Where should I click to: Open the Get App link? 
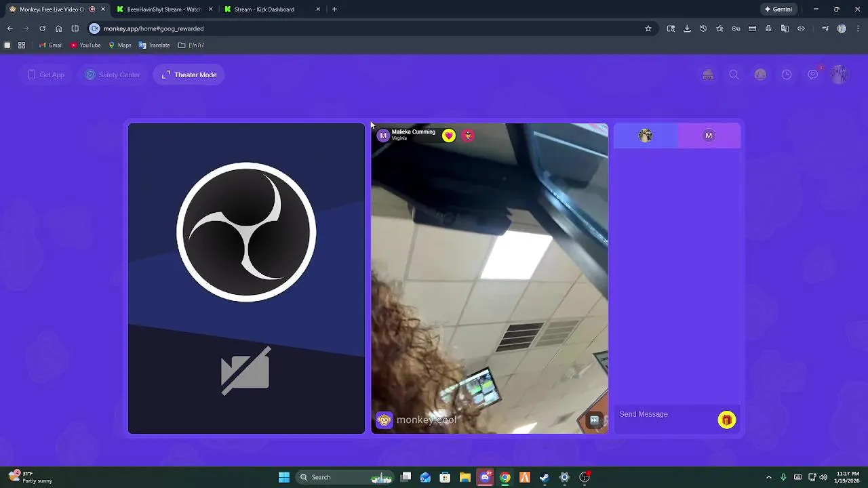(x=46, y=75)
